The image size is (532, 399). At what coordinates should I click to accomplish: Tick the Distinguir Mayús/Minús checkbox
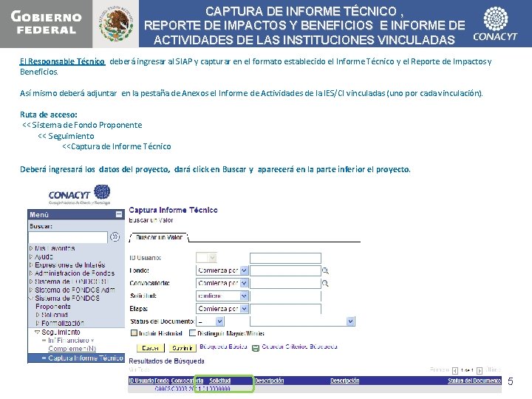192,333
